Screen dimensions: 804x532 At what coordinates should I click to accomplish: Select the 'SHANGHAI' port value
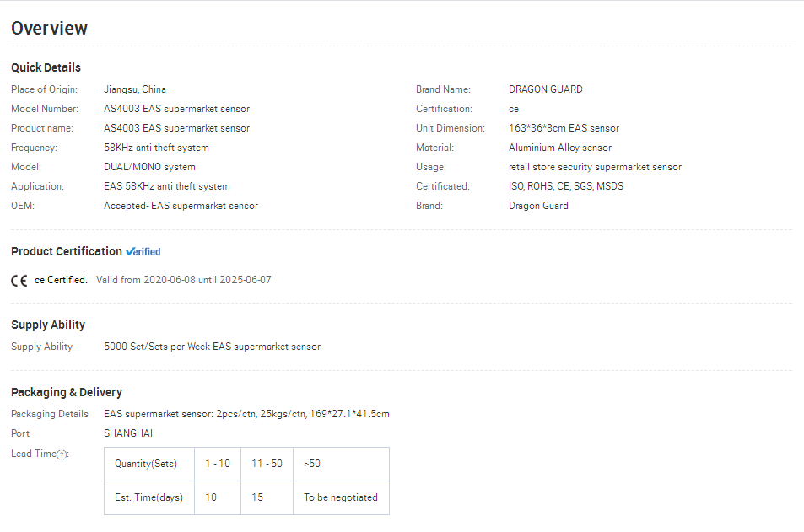128,433
